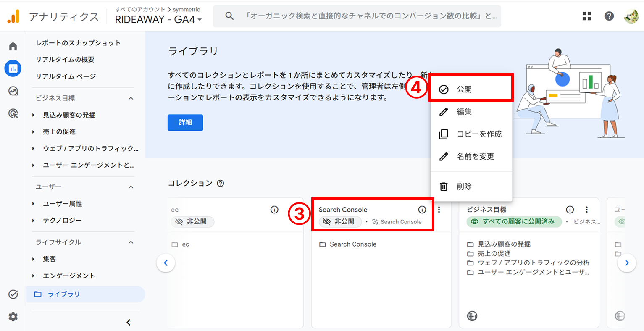Viewport: 644px width, 331px height.
Task: Open レポートのスナップショット link
Action: (x=78, y=43)
